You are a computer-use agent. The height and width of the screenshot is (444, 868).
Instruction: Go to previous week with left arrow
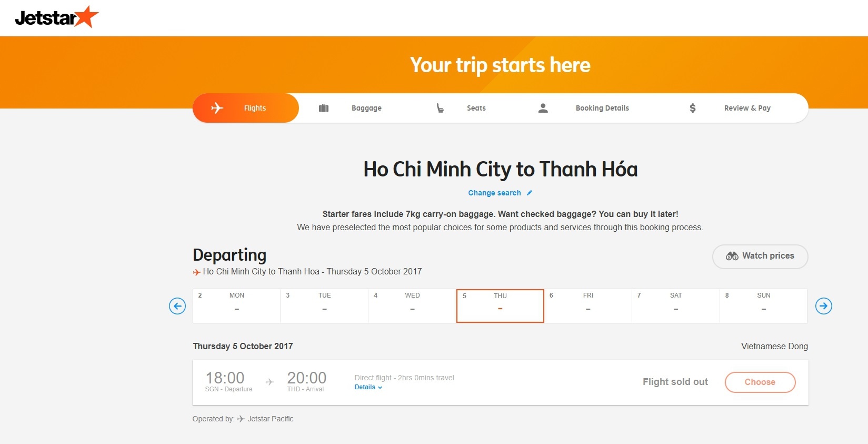pyautogui.click(x=177, y=306)
